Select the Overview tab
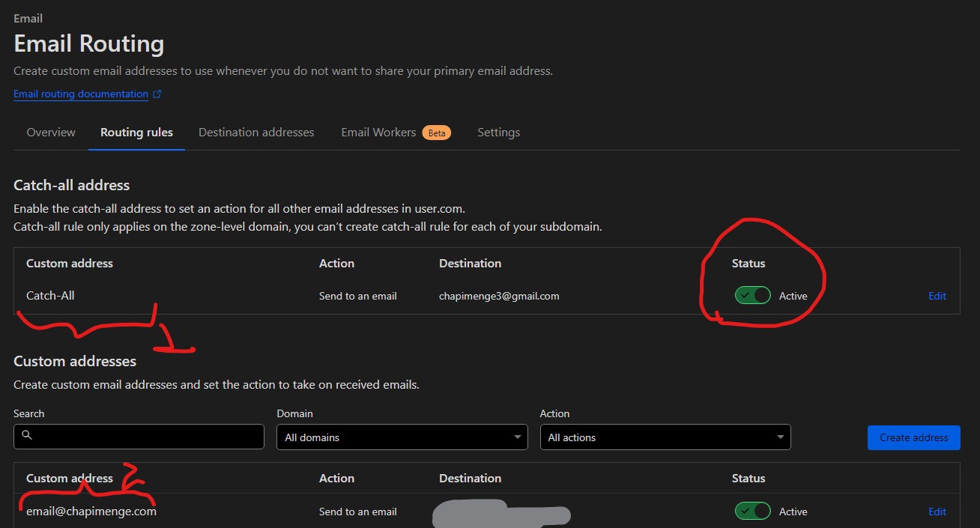 [x=50, y=132]
